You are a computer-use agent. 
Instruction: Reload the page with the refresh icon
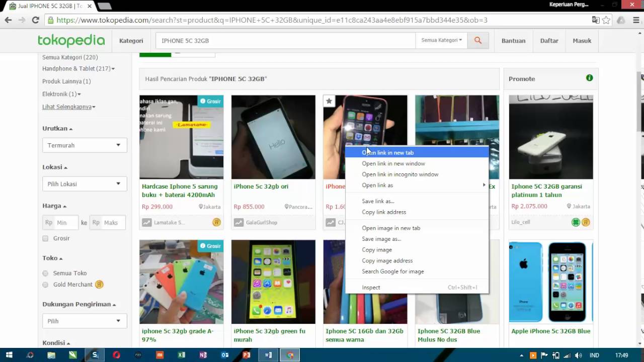35,20
